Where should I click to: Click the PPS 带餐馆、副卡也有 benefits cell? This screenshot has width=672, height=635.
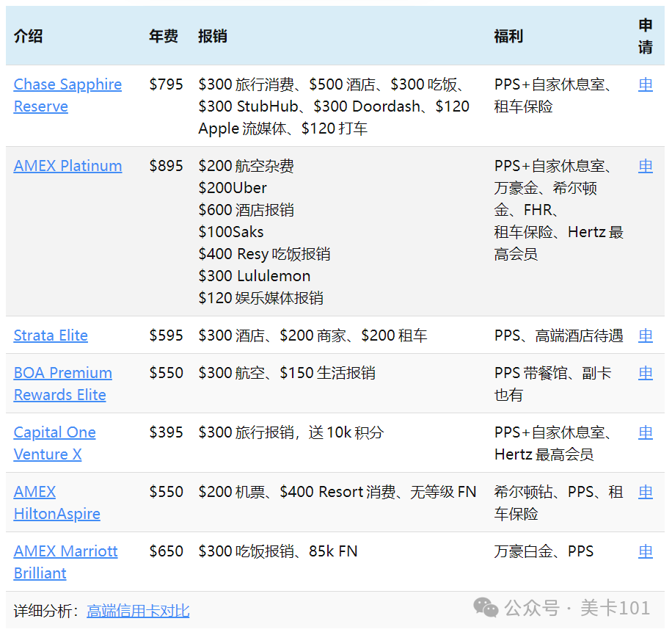click(553, 383)
